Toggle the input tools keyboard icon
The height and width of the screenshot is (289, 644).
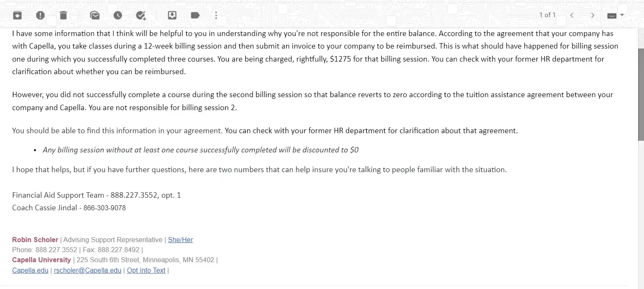[x=612, y=15]
